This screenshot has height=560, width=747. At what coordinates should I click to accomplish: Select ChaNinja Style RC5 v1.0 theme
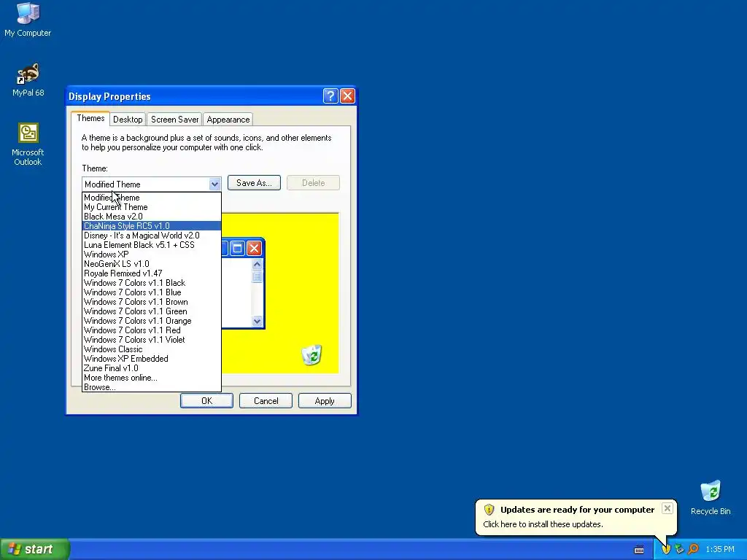(x=152, y=226)
